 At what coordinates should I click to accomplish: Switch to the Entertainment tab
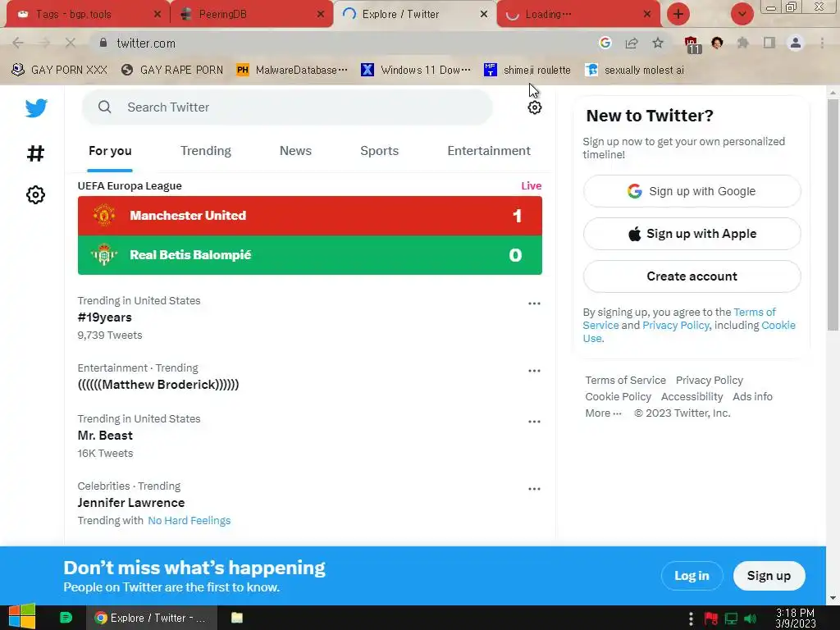tap(489, 151)
